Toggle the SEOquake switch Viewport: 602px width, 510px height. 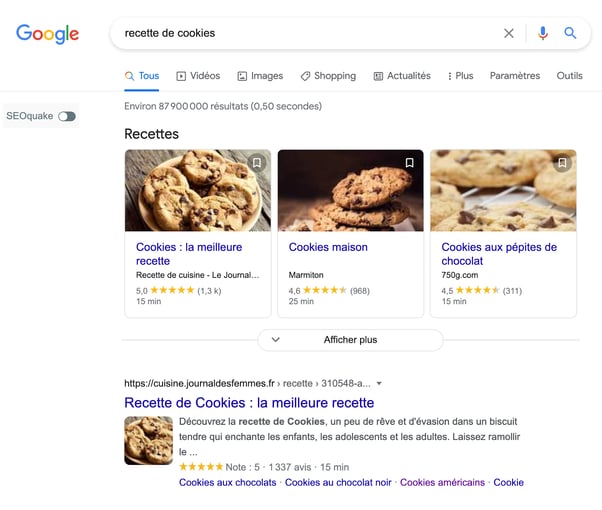[67, 116]
